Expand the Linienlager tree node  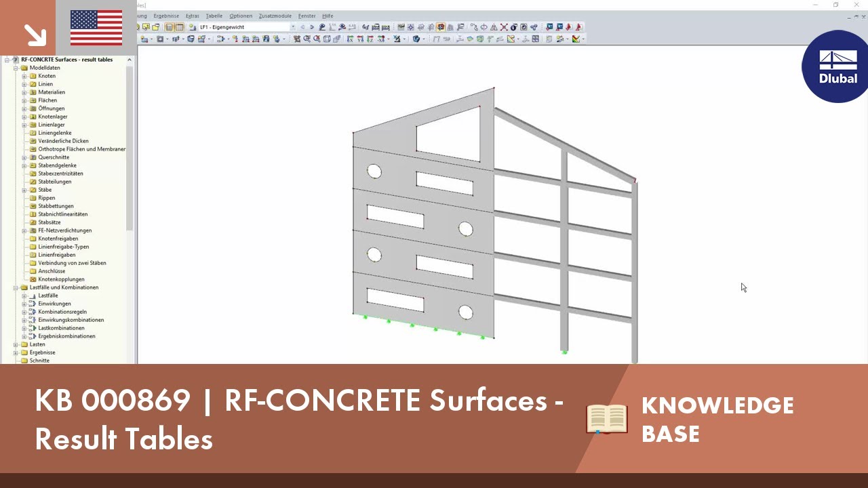pos(24,125)
